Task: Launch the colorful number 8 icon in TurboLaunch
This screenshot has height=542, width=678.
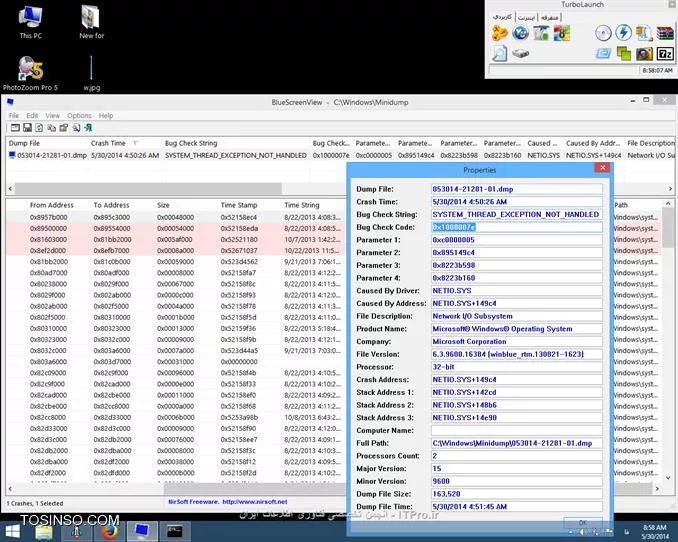Action: click(561, 33)
